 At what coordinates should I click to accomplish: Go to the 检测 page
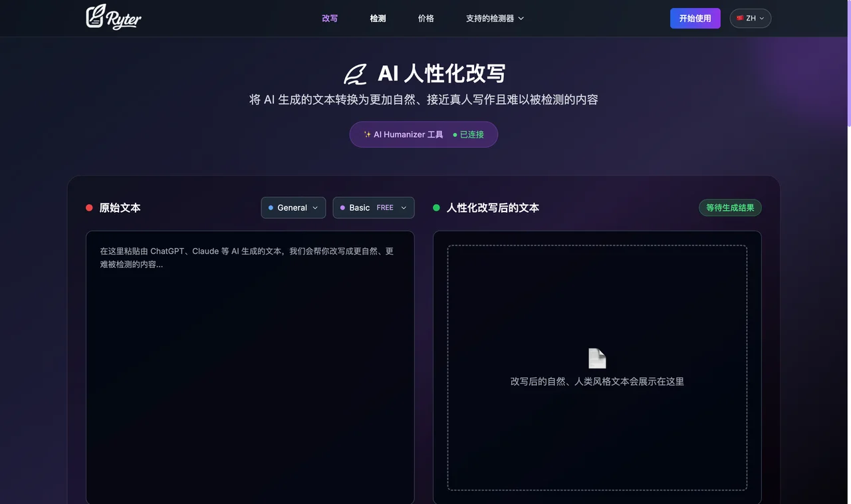click(378, 19)
